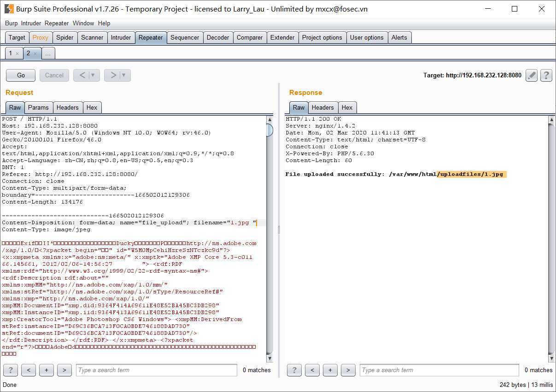Switch to the Sequencer tab
Viewport: 556px width, 392px height.
click(x=185, y=38)
